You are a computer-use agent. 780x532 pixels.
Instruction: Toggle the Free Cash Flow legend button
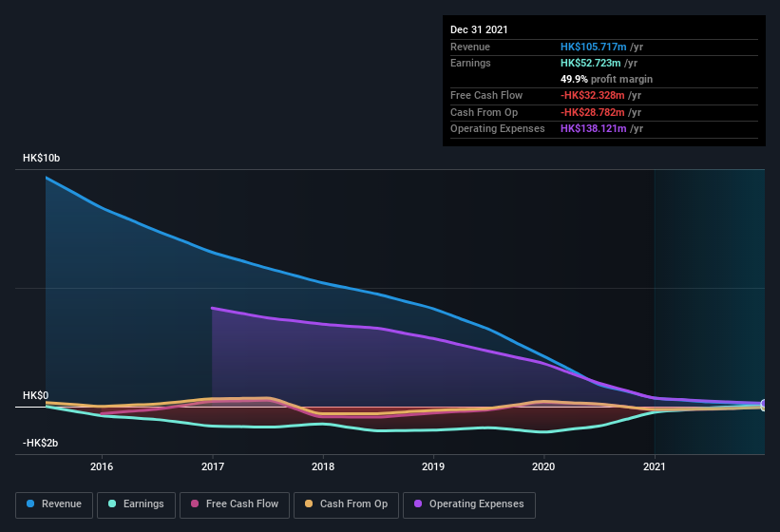(235, 504)
